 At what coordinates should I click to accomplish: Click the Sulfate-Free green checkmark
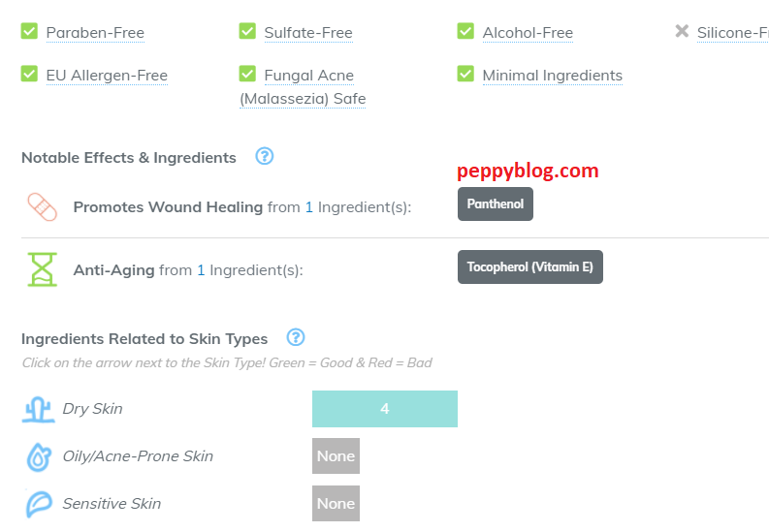pyautogui.click(x=247, y=31)
